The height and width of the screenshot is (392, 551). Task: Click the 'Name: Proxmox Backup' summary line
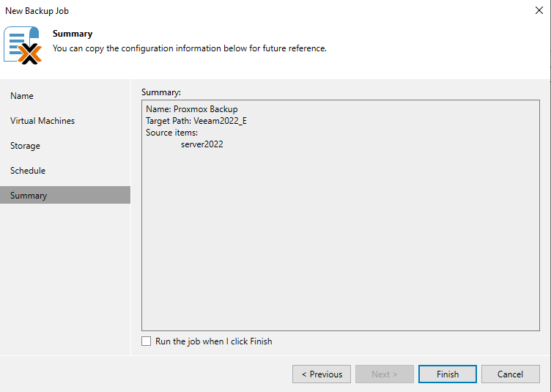point(191,109)
